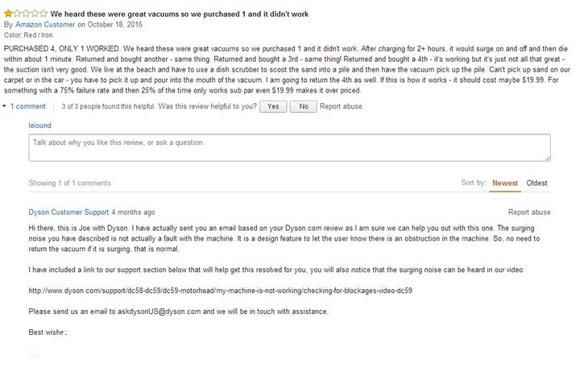Vote No on review helpfulness

point(304,106)
